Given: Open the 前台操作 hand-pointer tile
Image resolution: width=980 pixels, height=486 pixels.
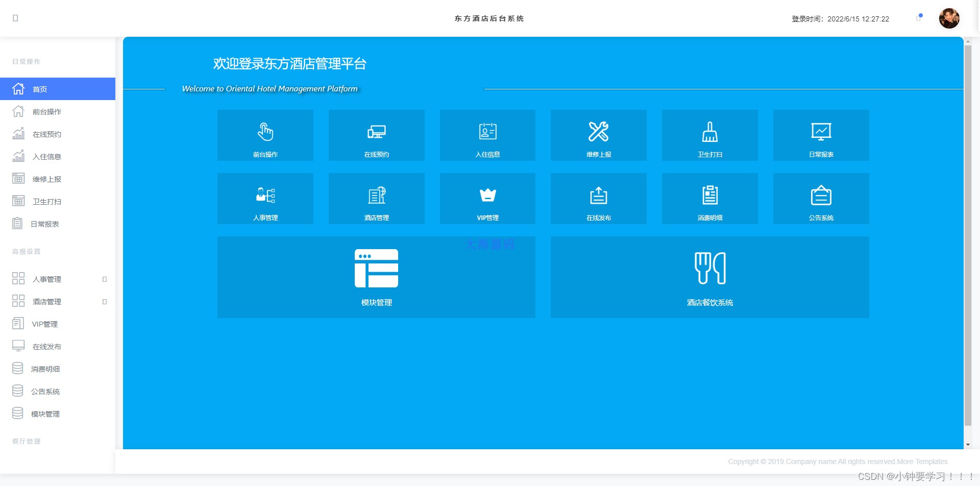Looking at the screenshot, I should 265,135.
